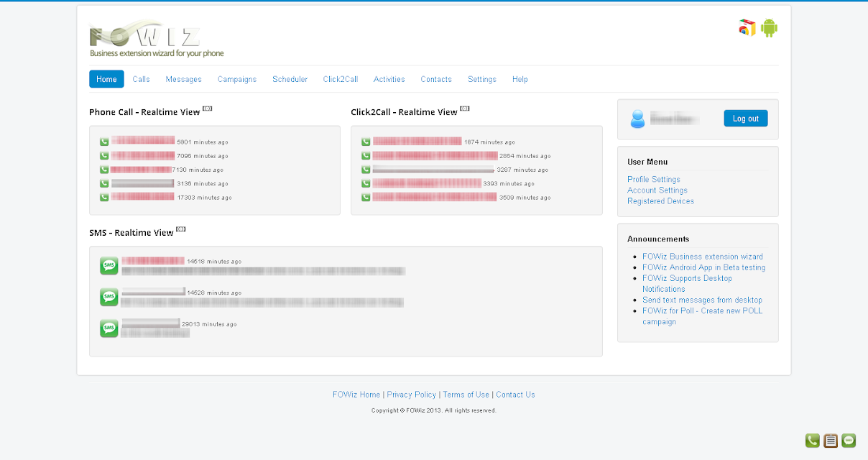This screenshot has width=868, height=460.
Task: Open the Calls tab
Action: click(141, 79)
